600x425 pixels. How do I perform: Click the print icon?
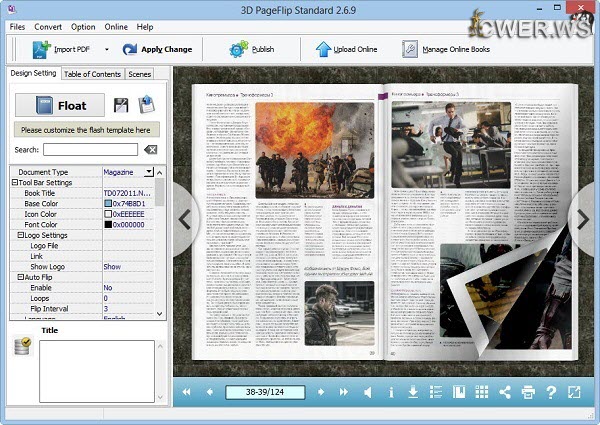pos(528,392)
